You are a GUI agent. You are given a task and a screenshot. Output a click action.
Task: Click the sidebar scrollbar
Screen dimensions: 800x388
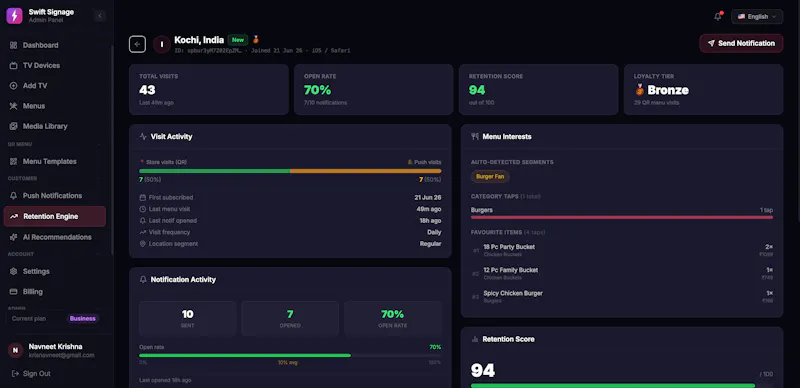click(112, 150)
